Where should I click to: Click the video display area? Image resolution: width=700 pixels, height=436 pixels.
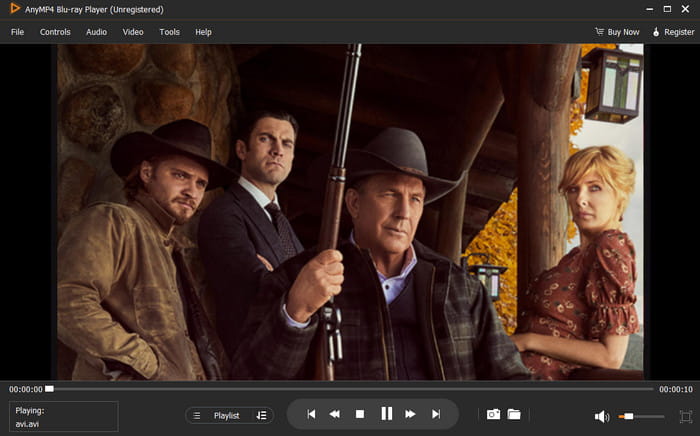coord(350,212)
